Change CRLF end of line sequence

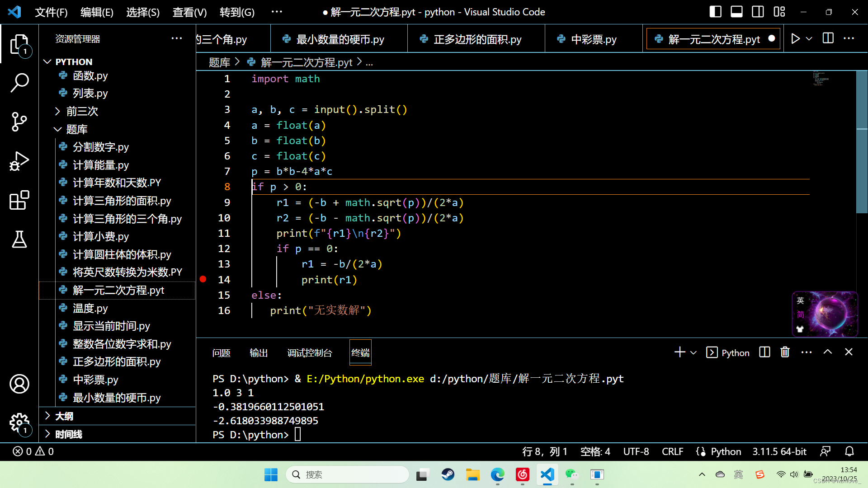672,451
